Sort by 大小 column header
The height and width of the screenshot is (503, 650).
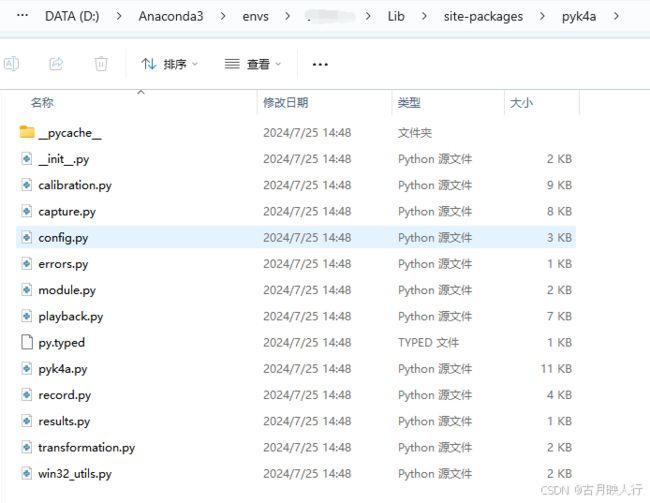[x=521, y=102]
